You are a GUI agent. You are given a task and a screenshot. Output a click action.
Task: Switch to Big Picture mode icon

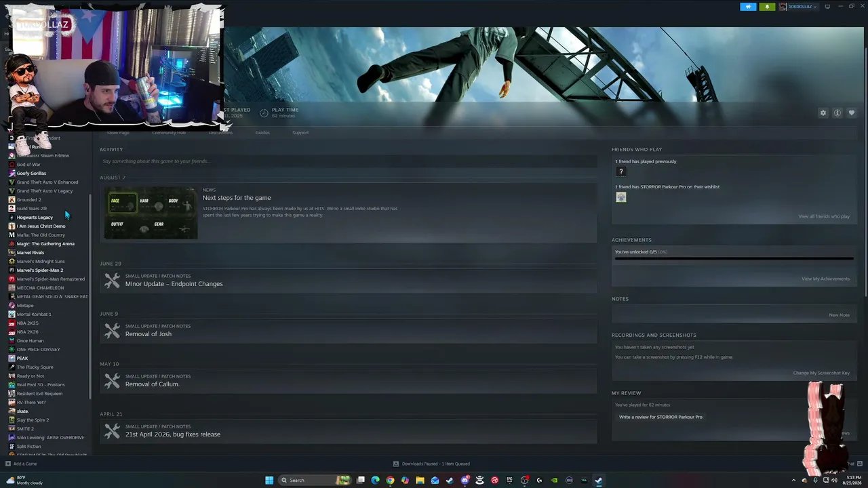pyautogui.click(x=827, y=7)
